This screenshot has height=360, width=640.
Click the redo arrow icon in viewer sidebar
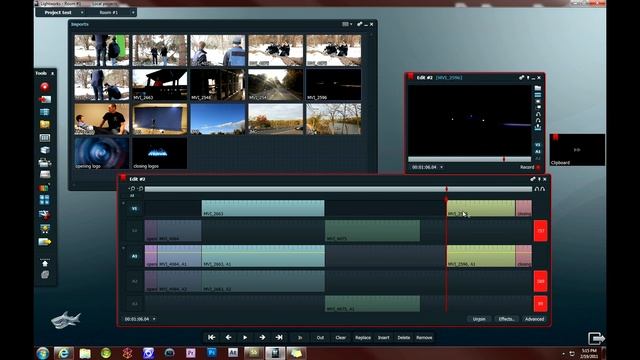click(538, 120)
